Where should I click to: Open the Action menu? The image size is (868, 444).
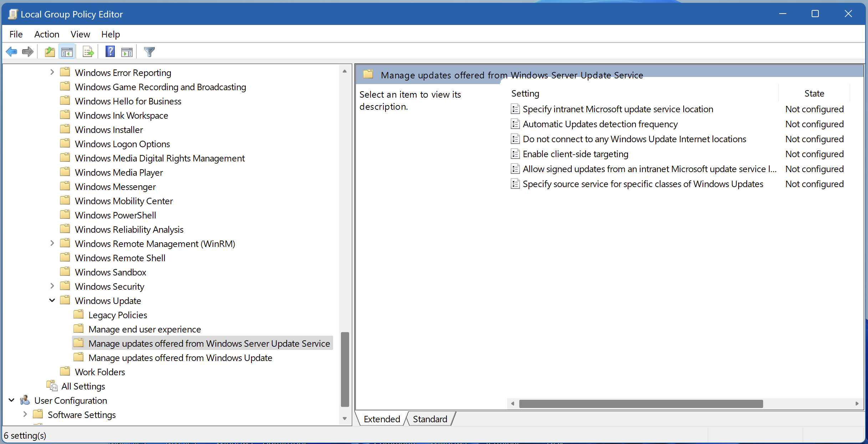[x=47, y=34]
